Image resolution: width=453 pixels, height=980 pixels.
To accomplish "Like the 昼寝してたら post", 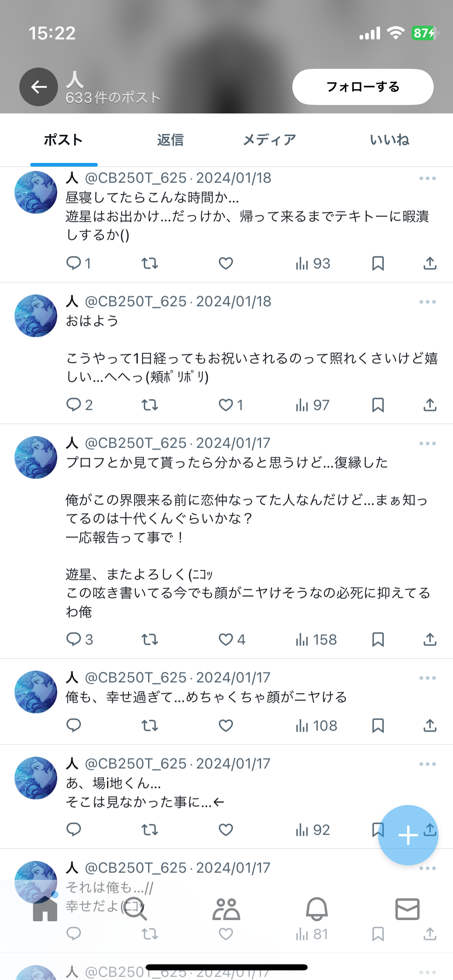I will tap(226, 264).
